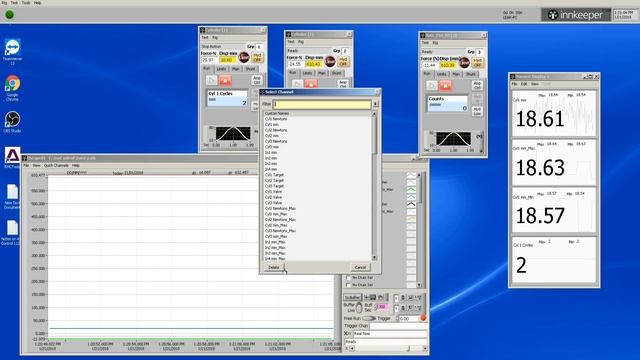Open Quick Channels menu in scope window
640x360 pixels.
[x=56, y=165]
